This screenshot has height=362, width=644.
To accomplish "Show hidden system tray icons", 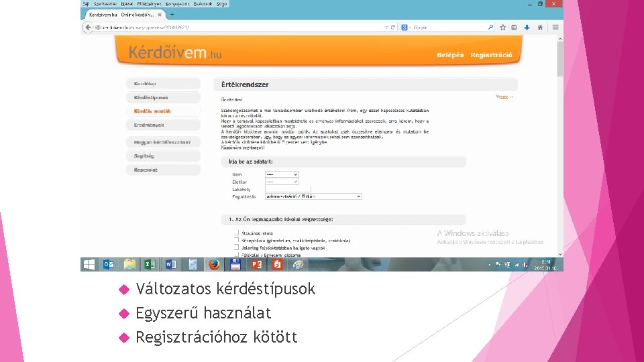I will coord(489,265).
